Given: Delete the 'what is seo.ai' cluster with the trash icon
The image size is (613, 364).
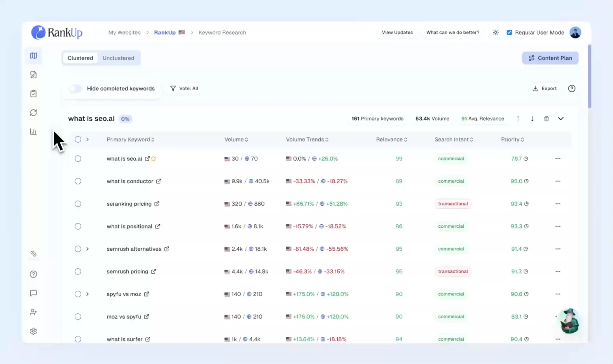Looking at the screenshot, I should coord(546,119).
